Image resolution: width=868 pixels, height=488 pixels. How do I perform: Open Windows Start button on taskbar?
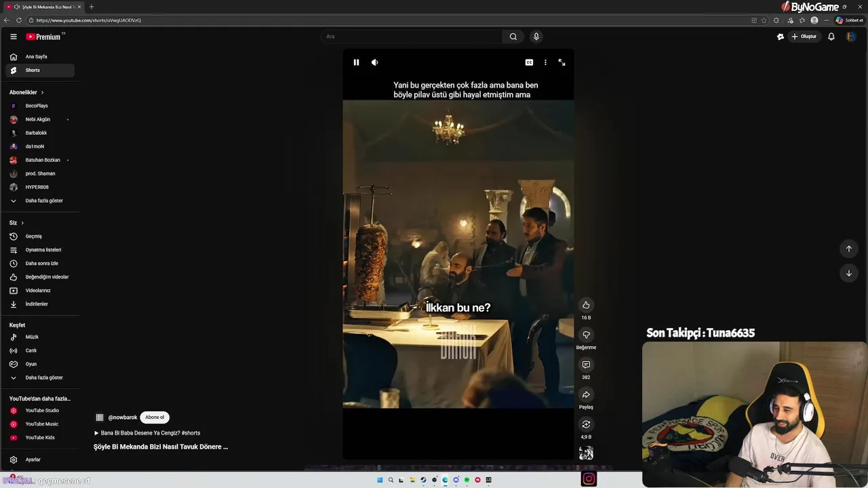point(380,480)
